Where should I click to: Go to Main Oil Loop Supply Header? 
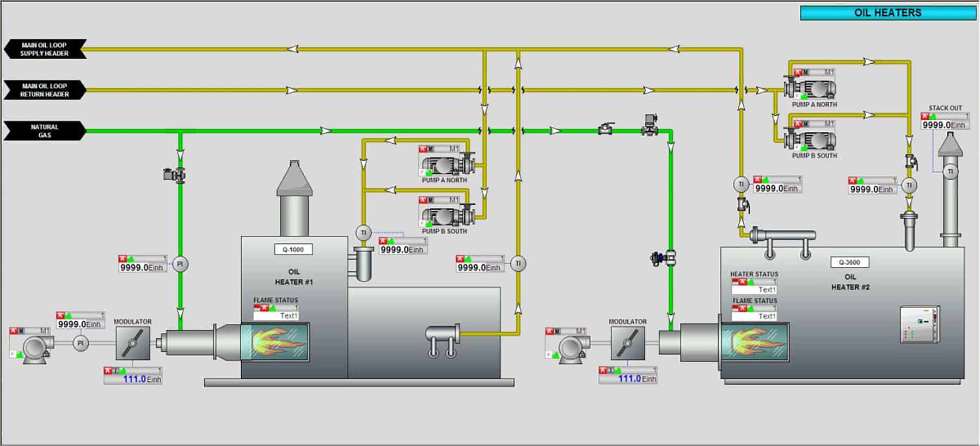tap(45, 49)
